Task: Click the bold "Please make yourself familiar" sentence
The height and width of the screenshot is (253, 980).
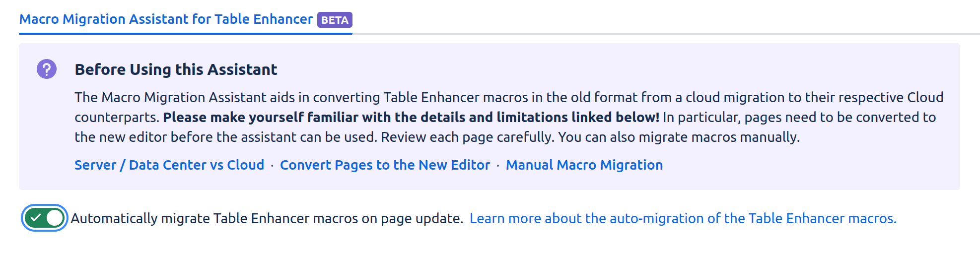Action: 411,117
